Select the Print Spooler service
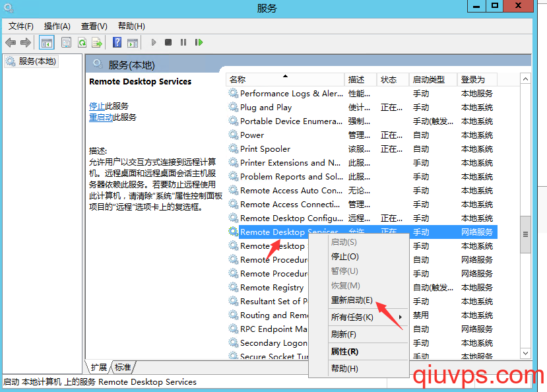 tap(362, 148)
